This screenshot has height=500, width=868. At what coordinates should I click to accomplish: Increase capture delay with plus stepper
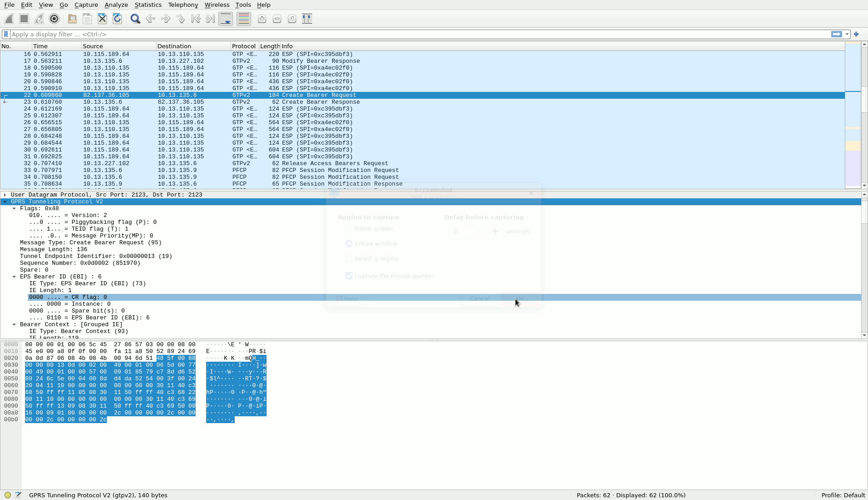point(495,232)
